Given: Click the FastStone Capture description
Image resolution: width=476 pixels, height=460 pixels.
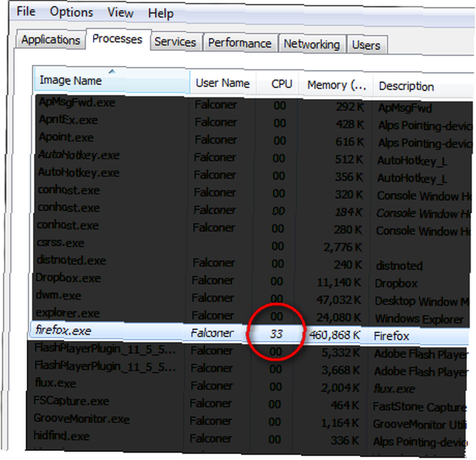Looking at the screenshot, I should (419, 407).
